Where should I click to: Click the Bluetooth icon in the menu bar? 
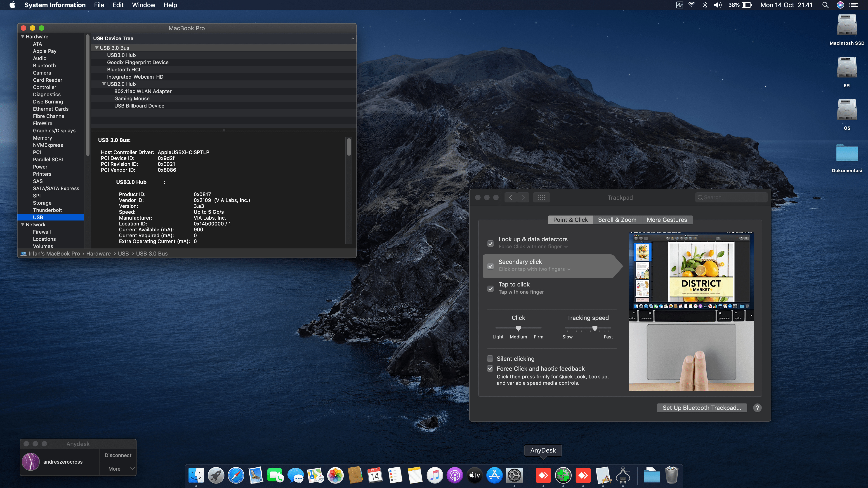click(x=705, y=5)
